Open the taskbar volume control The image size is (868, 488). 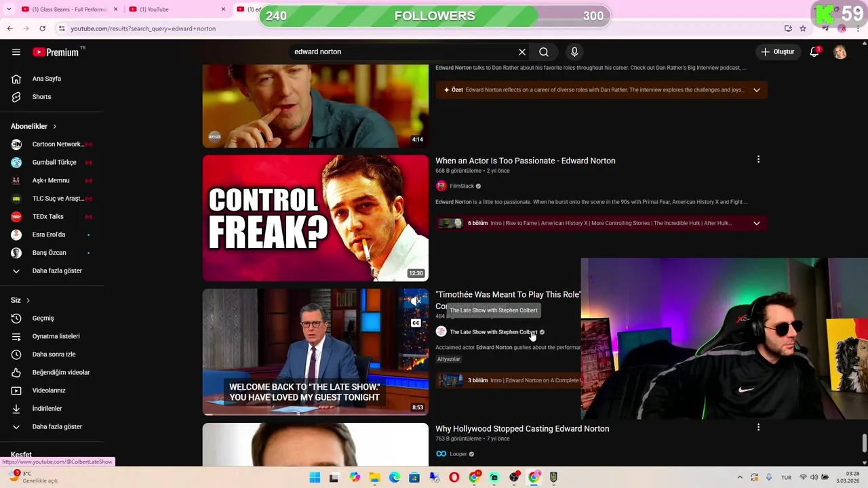[x=814, y=478]
